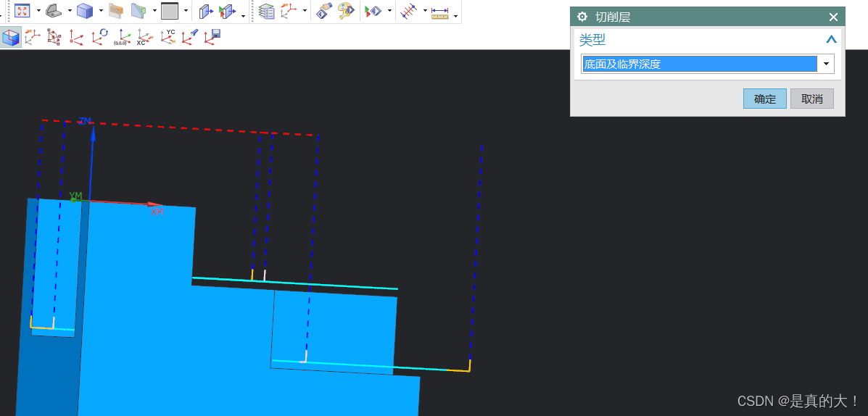Open the layer settings list icon
The width and height of the screenshot is (868, 416).
click(267, 11)
